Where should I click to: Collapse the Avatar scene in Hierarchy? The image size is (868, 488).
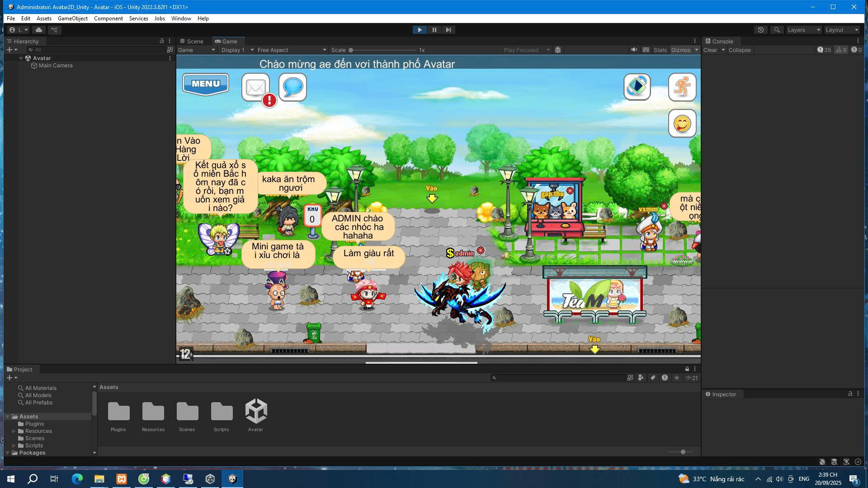[x=21, y=58]
